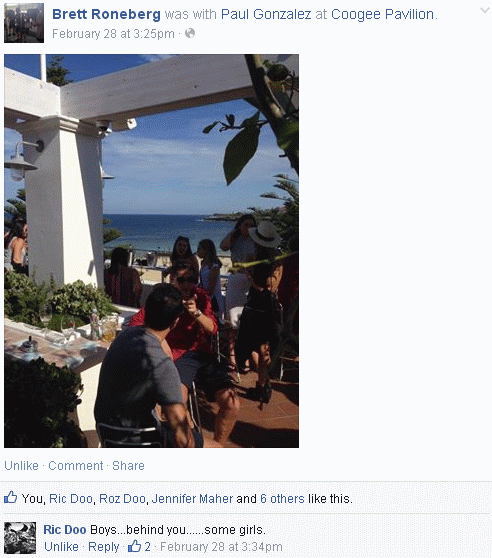This screenshot has width=492, height=558.
Task: Unlike the post
Action: click(x=21, y=465)
